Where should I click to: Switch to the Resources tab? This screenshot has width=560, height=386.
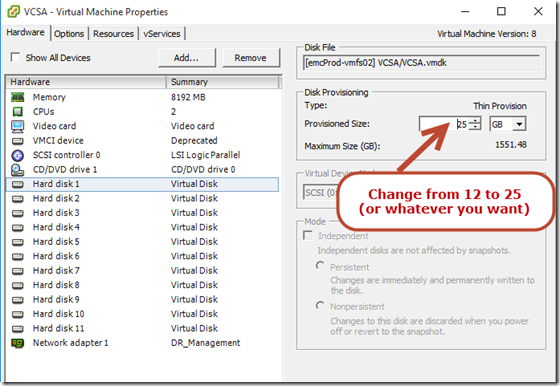point(113,34)
